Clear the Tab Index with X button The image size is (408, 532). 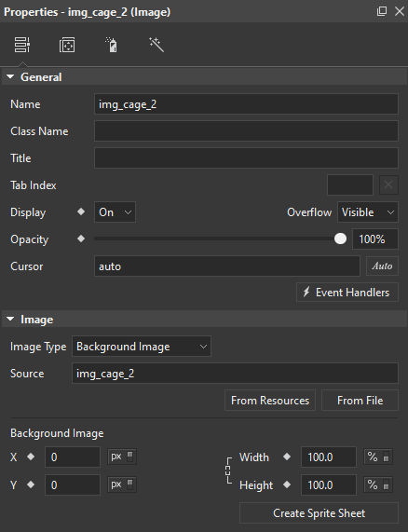pyautogui.click(x=388, y=184)
